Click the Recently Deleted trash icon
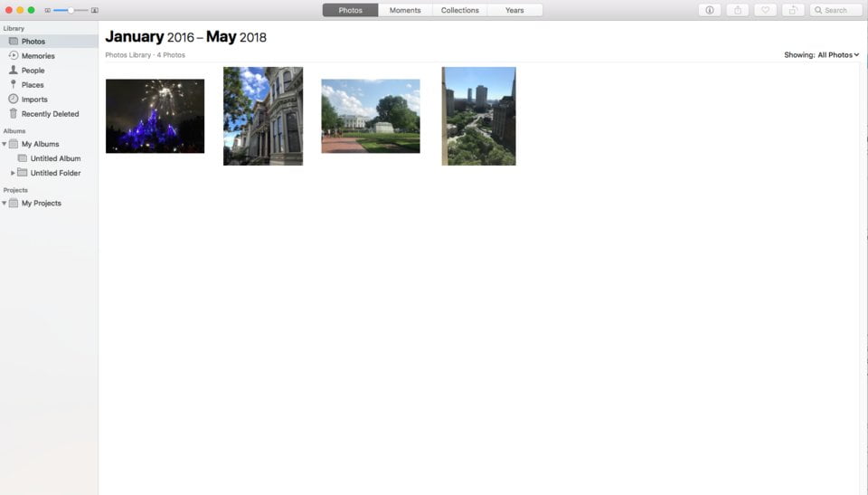Image resolution: width=868 pixels, height=495 pixels. tap(14, 113)
